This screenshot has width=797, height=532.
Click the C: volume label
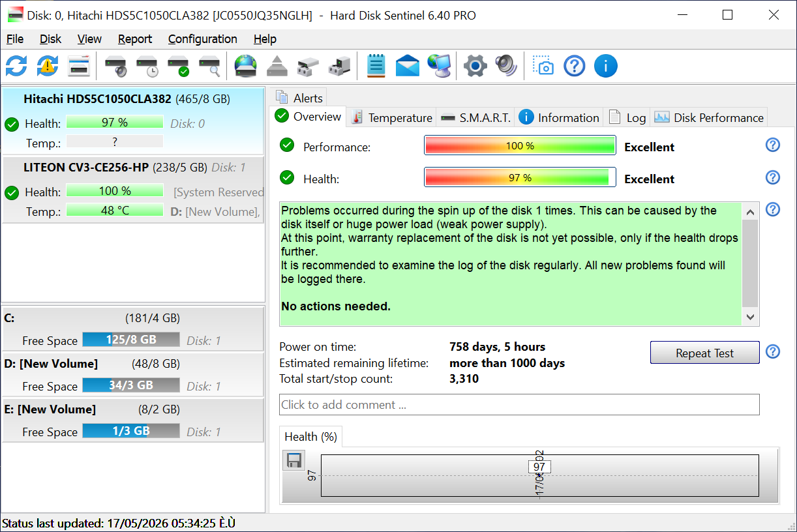click(x=9, y=318)
